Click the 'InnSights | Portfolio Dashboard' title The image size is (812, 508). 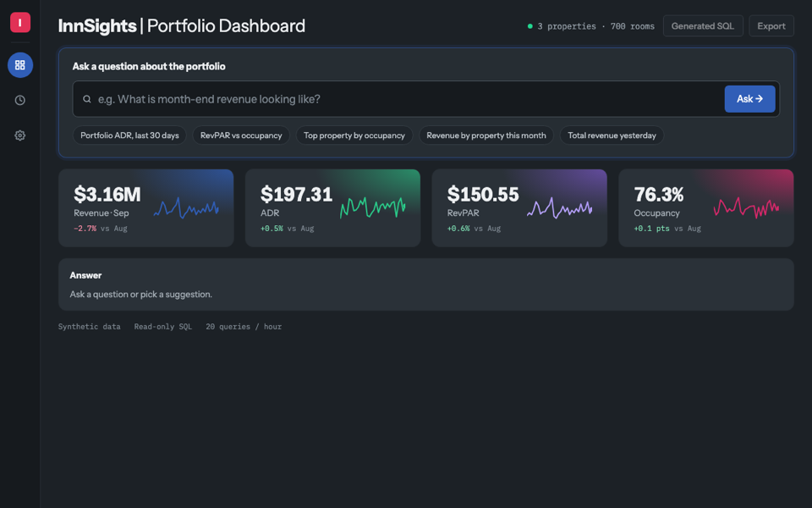[182, 26]
